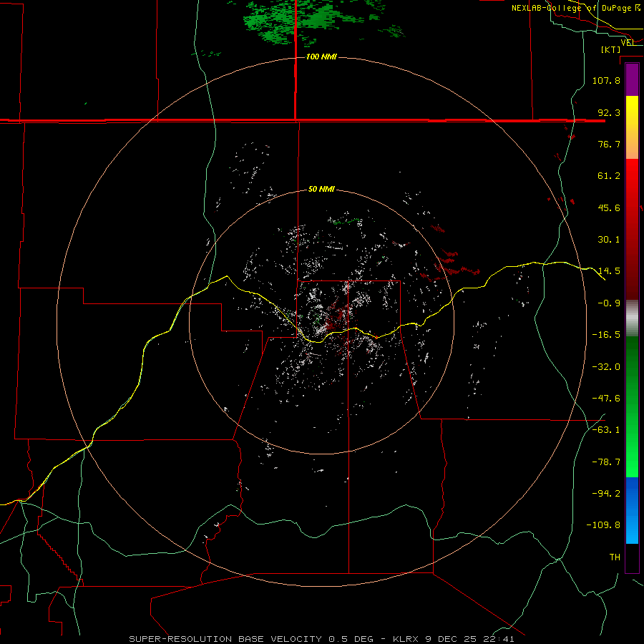Click the purple segment of the velocity color bar
The image size is (644, 644).
[x=632, y=79]
